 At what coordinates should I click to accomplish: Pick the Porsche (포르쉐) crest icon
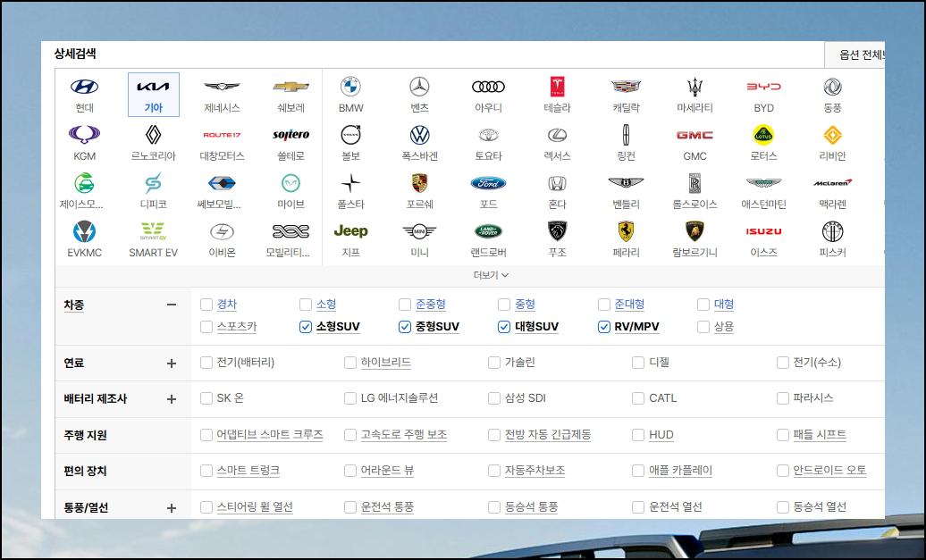[419, 183]
